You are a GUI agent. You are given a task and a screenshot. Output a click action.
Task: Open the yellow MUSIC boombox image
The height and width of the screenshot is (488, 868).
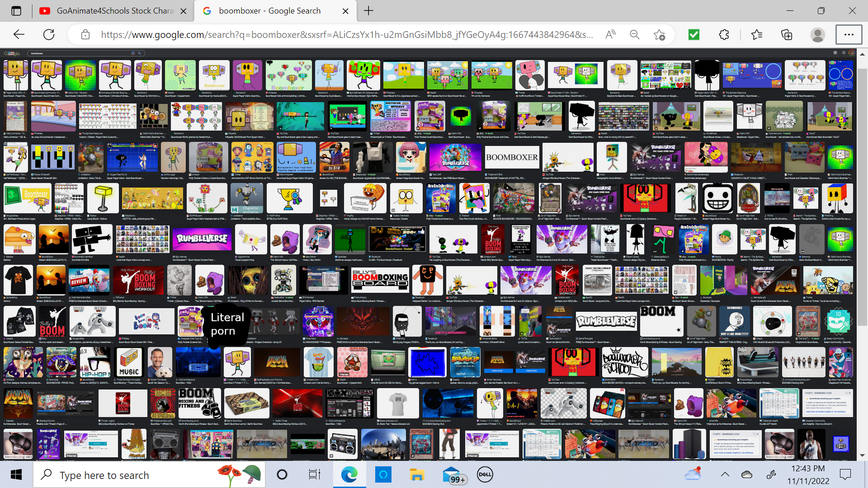point(129,362)
